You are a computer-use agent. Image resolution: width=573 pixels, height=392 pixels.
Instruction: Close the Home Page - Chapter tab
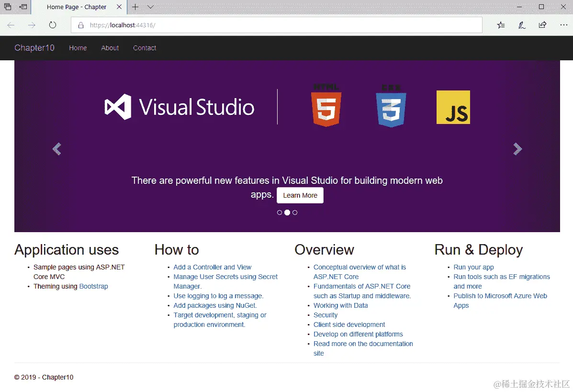coord(119,7)
